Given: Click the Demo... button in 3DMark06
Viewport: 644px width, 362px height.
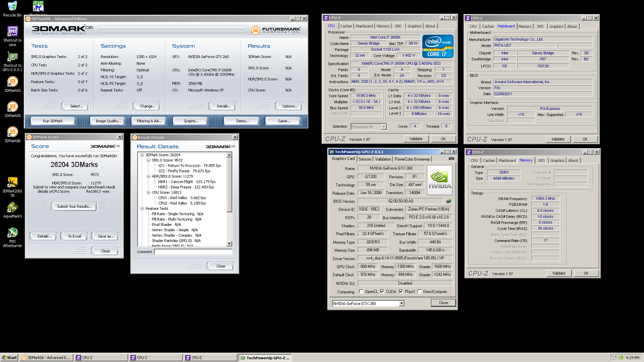Looking at the screenshot, I should [242, 121].
